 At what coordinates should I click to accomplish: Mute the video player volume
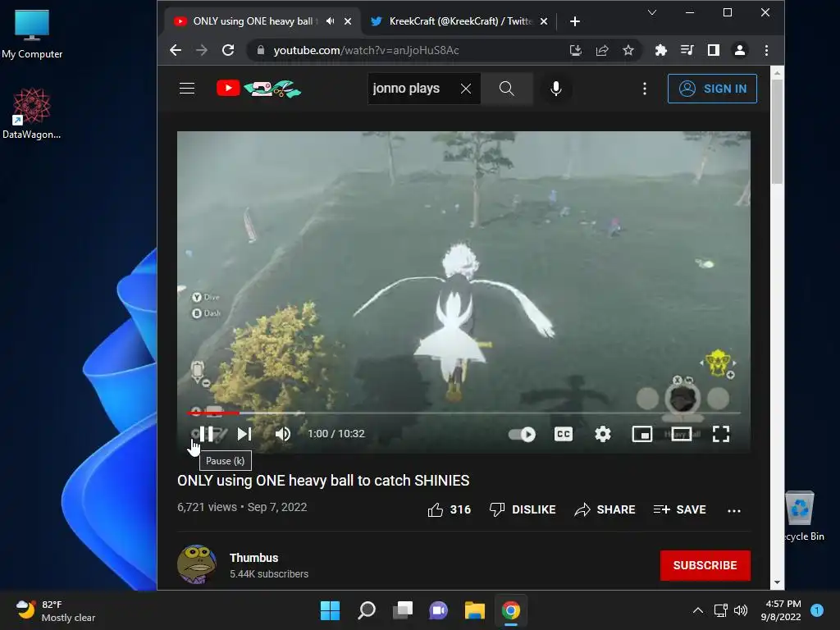point(283,434)
